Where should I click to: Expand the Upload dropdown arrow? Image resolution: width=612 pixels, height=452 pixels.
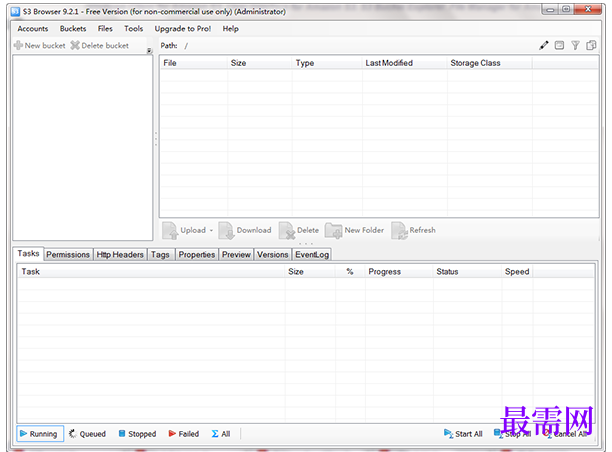click(x=211, y=230)
